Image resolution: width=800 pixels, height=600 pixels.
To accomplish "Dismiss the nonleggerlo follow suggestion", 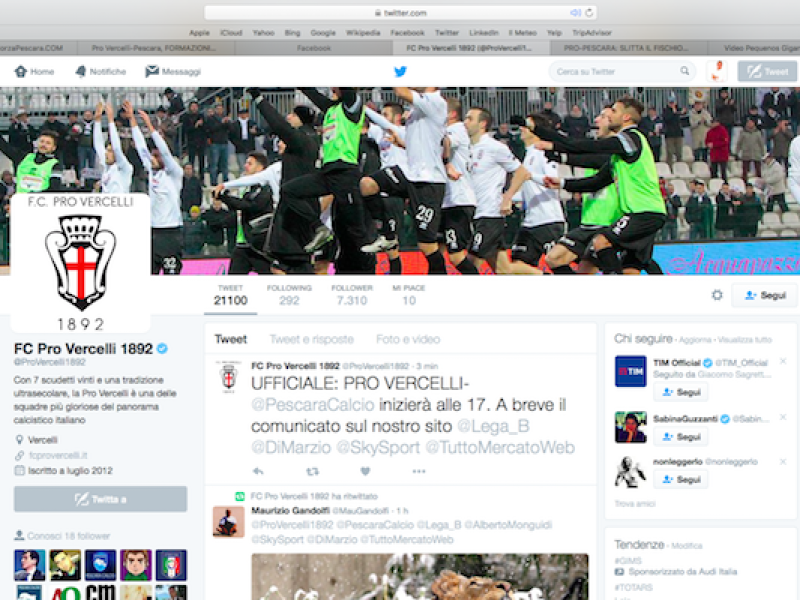I will [x=782, y=461].
